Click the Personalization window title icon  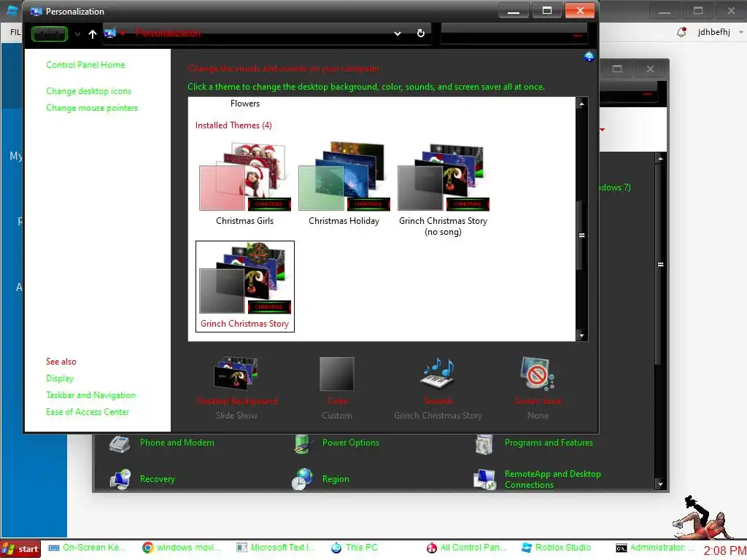[x=36, y=12]
